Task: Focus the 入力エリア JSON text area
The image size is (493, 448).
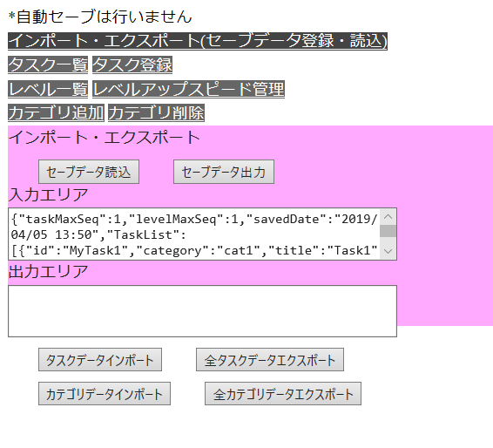Action: click(x=194, y=234)
